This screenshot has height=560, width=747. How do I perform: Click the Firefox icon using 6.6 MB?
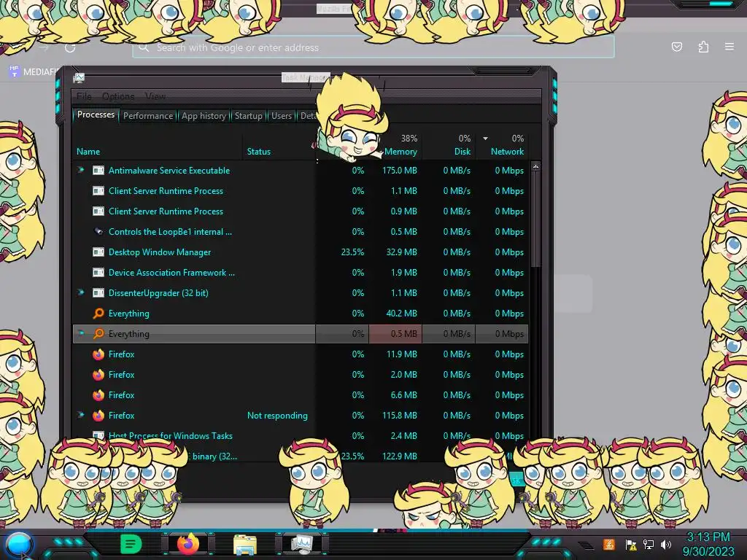[x=98, y=395]
